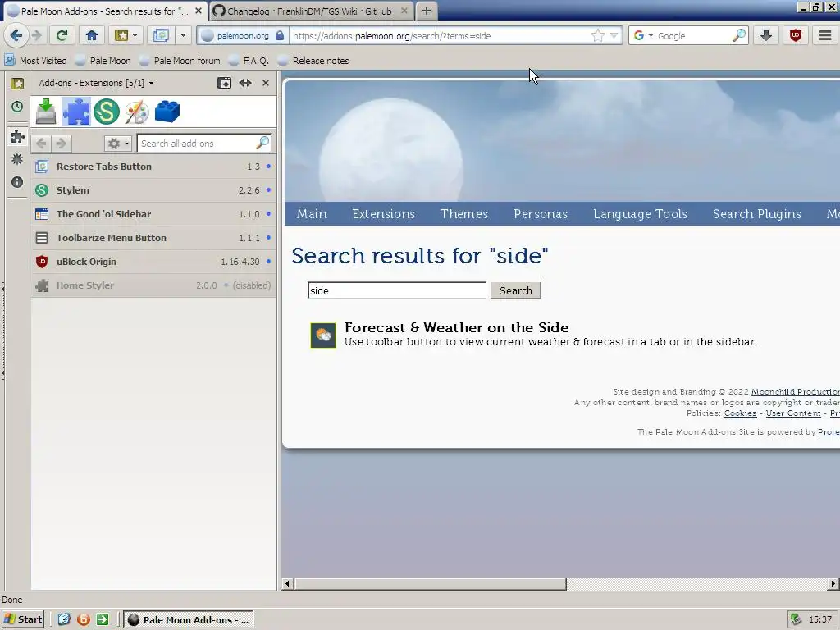The height and width of the screenshot is (630, 840).
Task: Open the Cookies policy link
Action: (741, 413)
